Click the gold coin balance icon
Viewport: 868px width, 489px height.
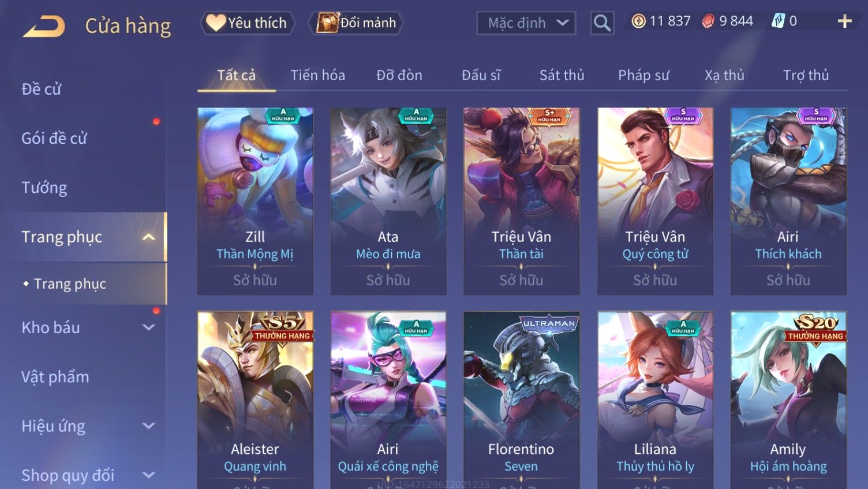click(638, 21)
